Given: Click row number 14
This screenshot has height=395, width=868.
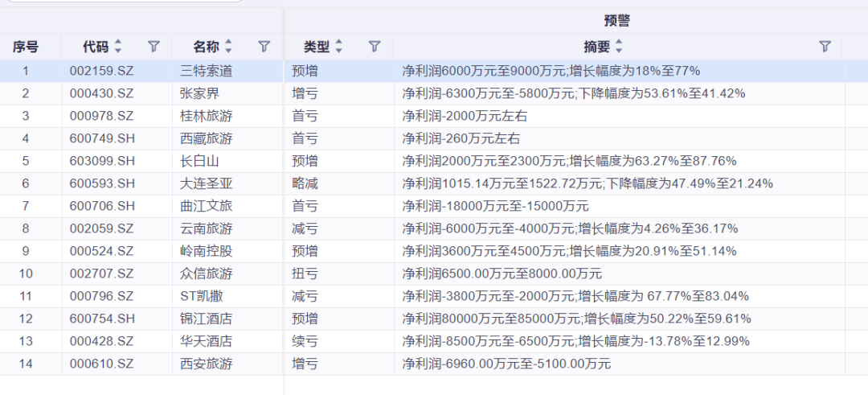Looking at the screenshot, I should tap(26, 364).
